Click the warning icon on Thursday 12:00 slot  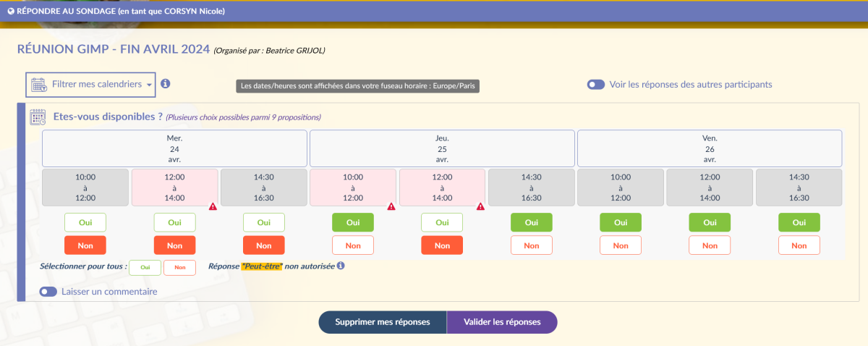(480, 206)
